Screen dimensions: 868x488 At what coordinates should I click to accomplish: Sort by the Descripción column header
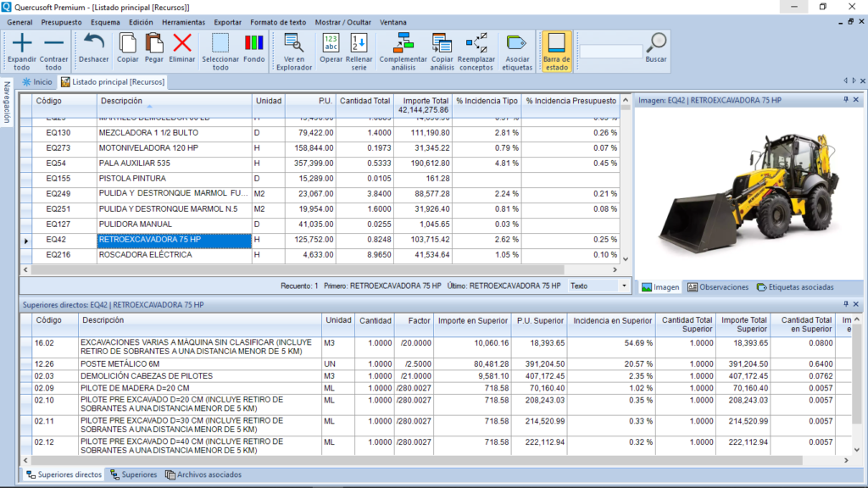click(x=175, y=105)
